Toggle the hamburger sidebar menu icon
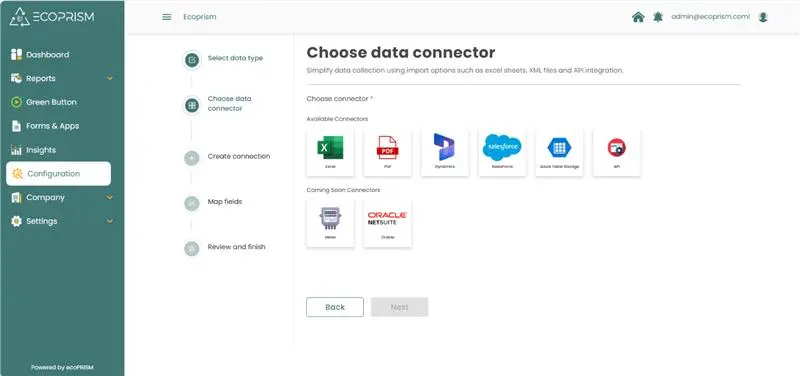Viewport: 800px width, 376px height. (166, 17)
